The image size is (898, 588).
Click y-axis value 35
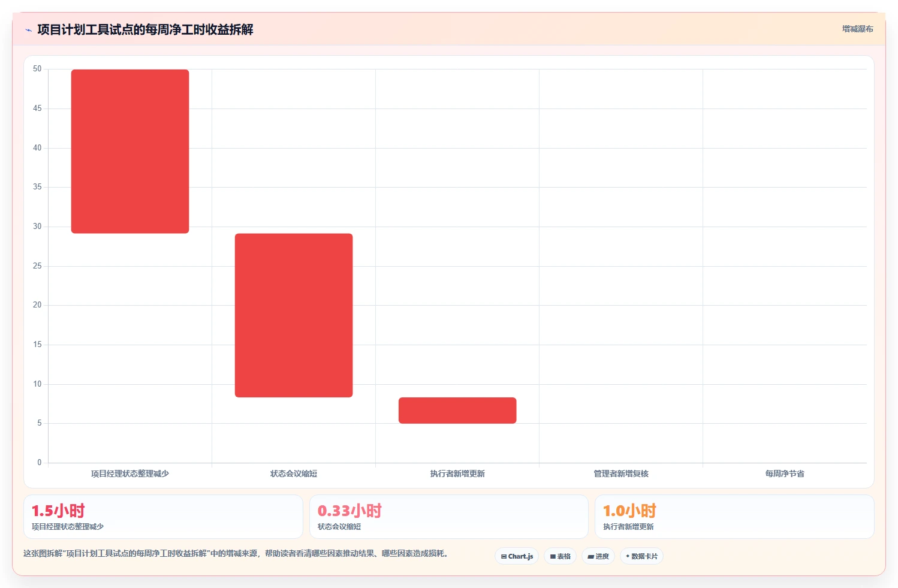pyautogui.click(x=37, y=187)
